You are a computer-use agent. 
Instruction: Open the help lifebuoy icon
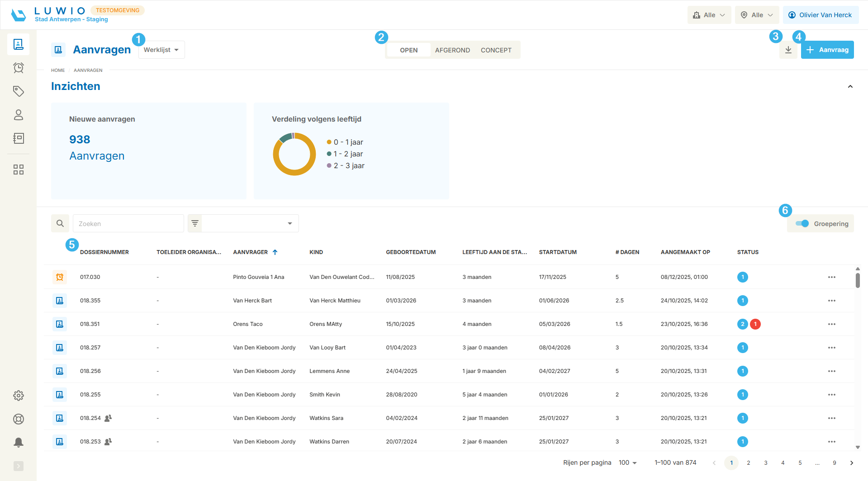click(x=19, y=419)
